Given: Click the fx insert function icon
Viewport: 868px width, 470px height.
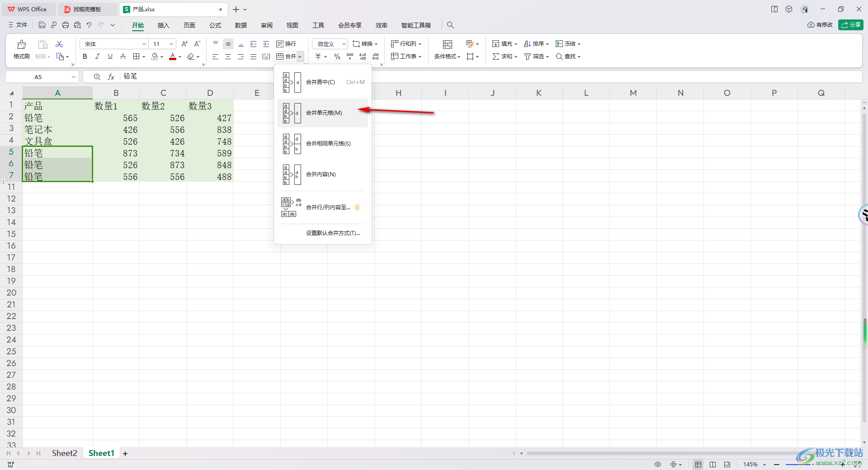Looking at the screenshot, I should pos(111,77).
